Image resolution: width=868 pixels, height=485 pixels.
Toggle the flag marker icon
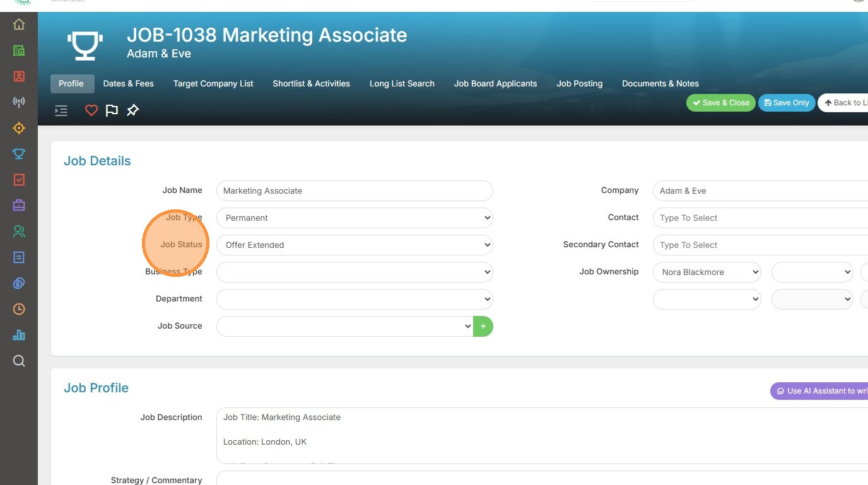(x=112, y=111)
